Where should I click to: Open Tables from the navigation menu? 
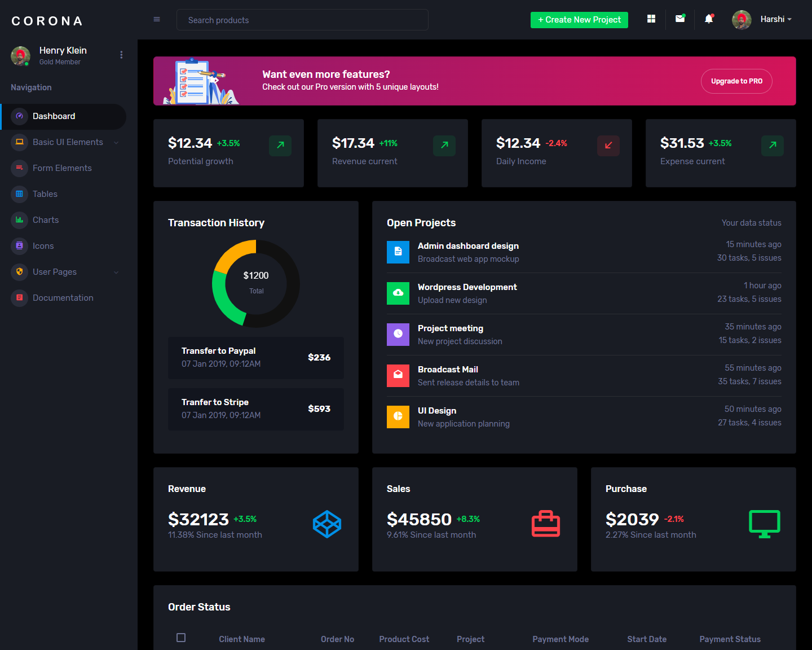pyautogui.click(x=45, y=194)
